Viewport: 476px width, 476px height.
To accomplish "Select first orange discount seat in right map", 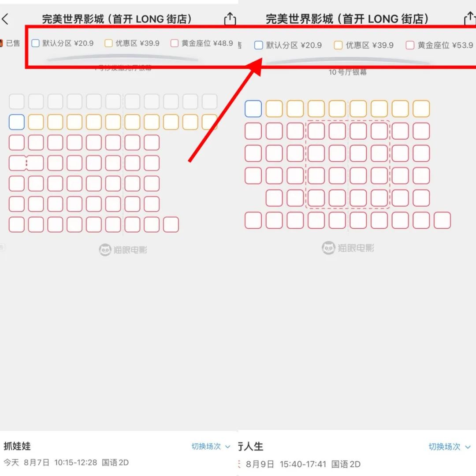I will tap(274, 109).
